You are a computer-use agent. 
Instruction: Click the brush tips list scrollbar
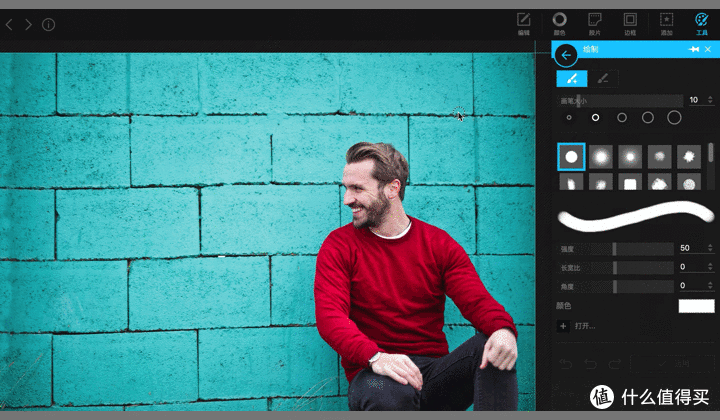tap(711, 153)
